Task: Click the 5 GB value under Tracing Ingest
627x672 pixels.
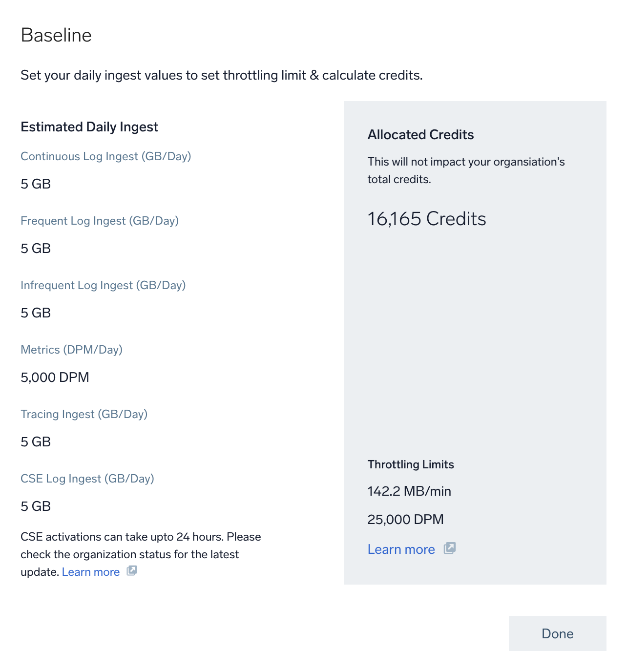Action: (36, 441)
